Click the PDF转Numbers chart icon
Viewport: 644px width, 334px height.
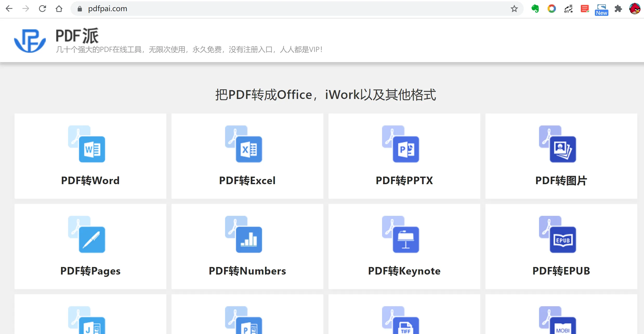[x=244, y=234]
